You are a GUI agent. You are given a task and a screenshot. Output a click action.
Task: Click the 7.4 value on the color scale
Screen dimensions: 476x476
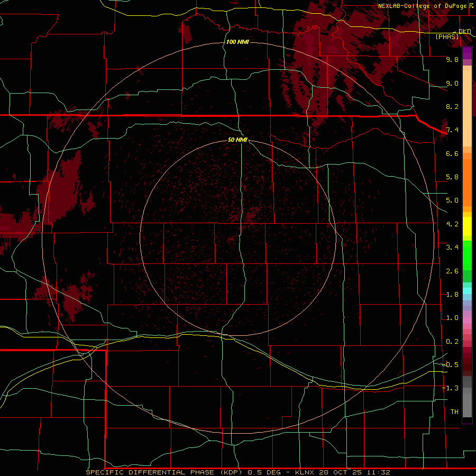(452, 130)
